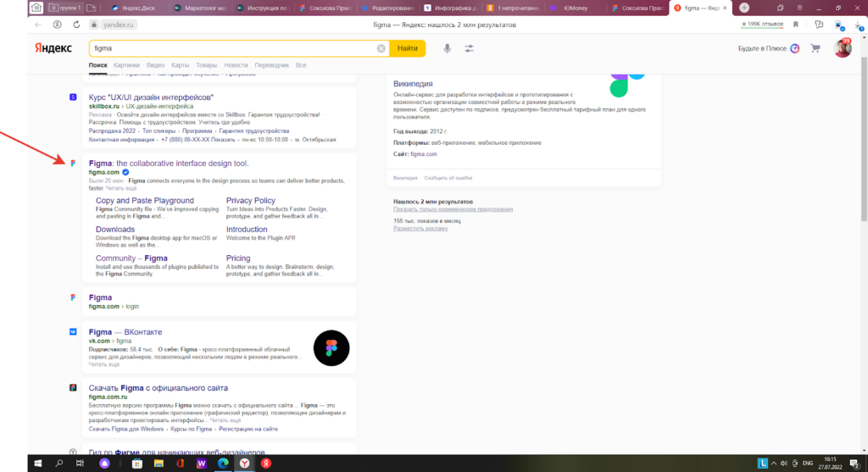The width and height of the screenshot is (868, 472).
Task: Click the yandex.ru address field
Action: point(118,25)
